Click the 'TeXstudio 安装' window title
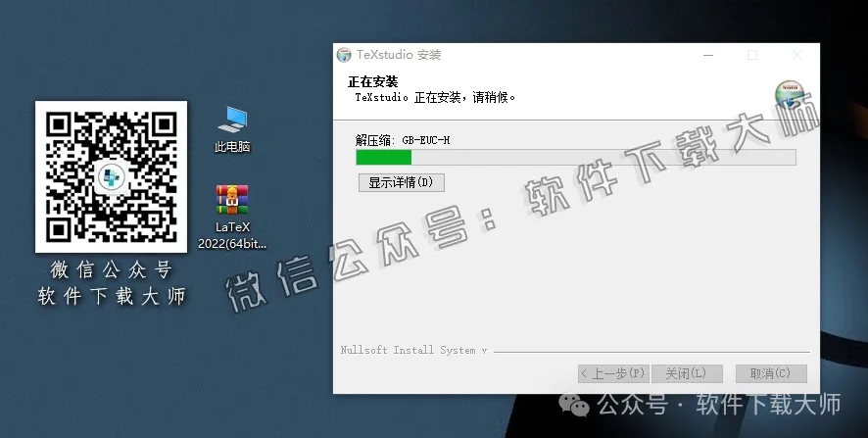 point(399,55)
